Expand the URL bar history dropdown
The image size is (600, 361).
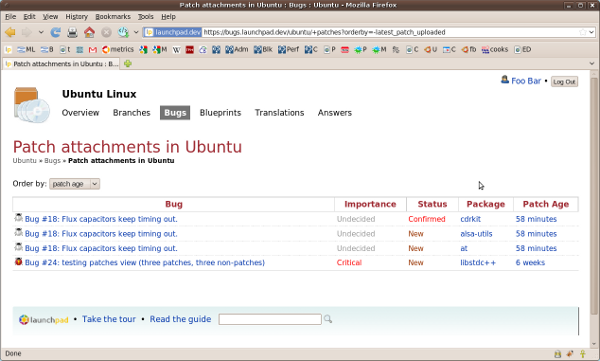pyautogui.click(x=592, y=32)
